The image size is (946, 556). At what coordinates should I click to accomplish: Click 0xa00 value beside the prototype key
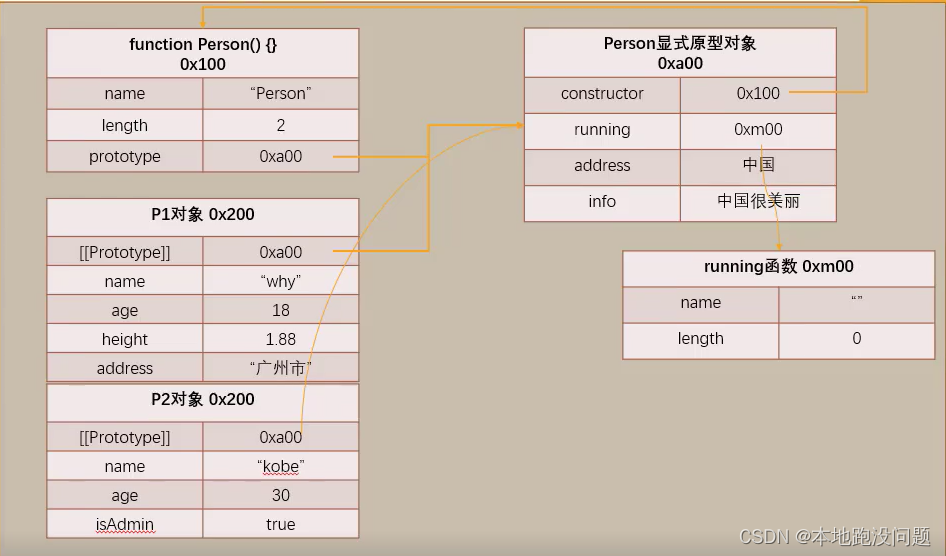point(281,157)
